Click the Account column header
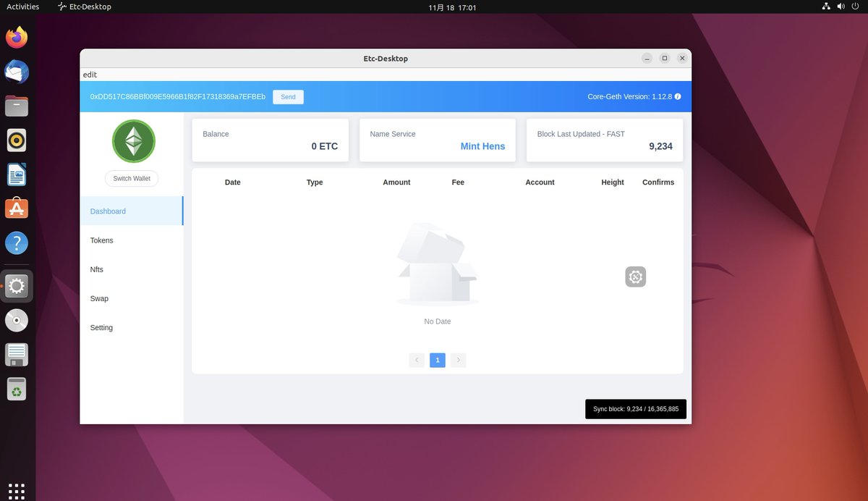Viewport: 868px width, 501px height. pyautogui.click(x=540, y=182)
